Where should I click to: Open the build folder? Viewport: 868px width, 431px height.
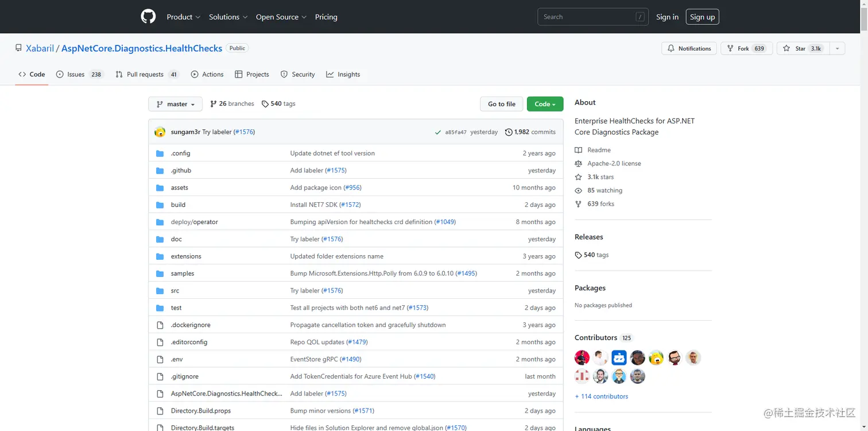point(178,205)
